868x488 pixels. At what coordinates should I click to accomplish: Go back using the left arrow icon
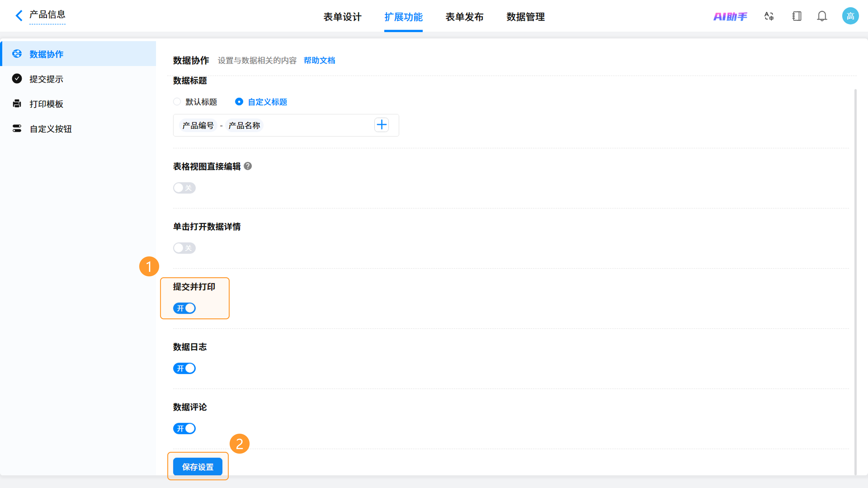click(x=19, y=15)
